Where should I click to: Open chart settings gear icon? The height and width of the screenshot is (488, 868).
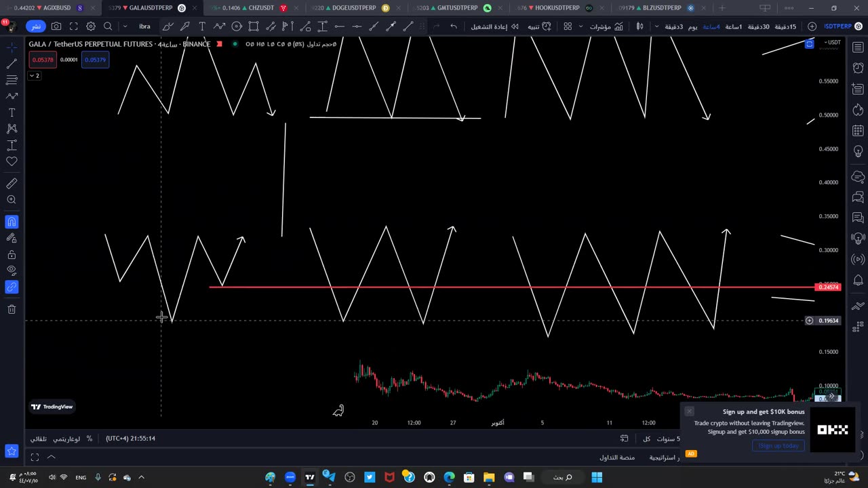tap(91, 26)
